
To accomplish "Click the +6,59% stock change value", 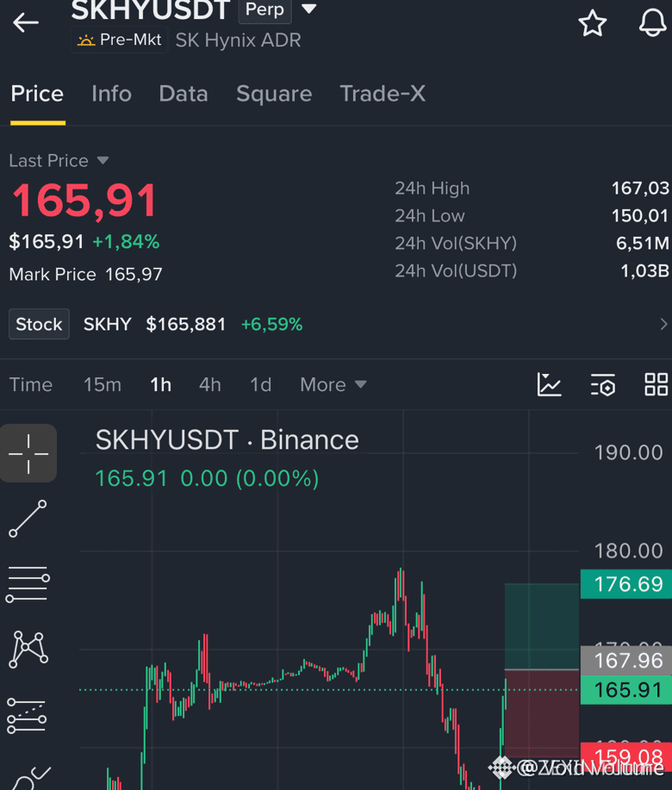I will pyautogui.click(x=271, y=325).
